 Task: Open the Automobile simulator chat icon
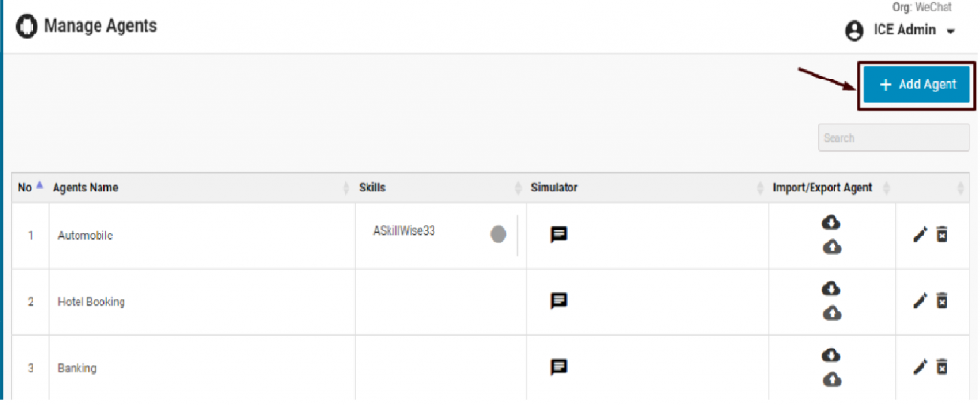coord(559,235)
